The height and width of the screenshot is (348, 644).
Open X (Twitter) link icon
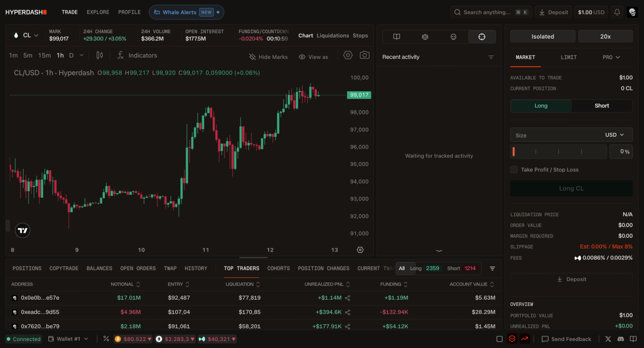coord(608,339)
